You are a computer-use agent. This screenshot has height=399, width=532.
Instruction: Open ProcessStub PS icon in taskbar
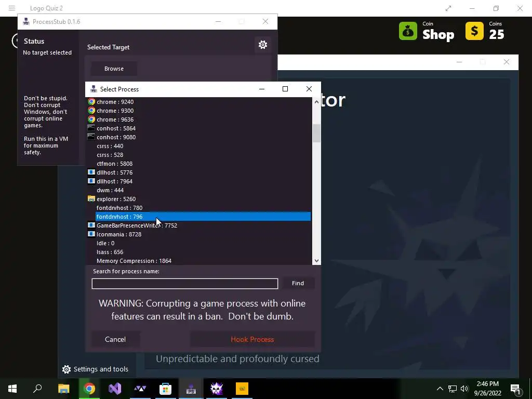pos(191,389)
